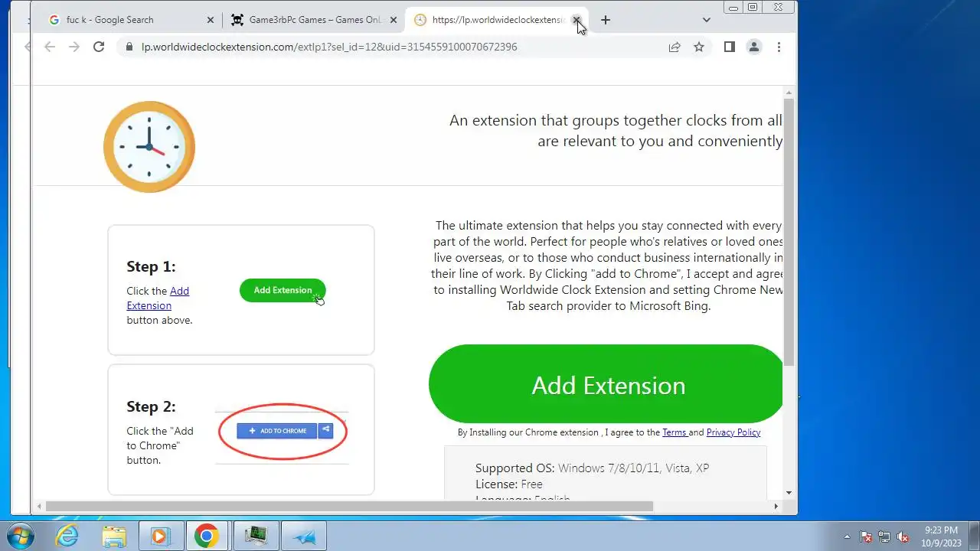The width and height of the screenshot is (980, 551).
Task: Click the License: Free text
Action: tap(508, 484)
